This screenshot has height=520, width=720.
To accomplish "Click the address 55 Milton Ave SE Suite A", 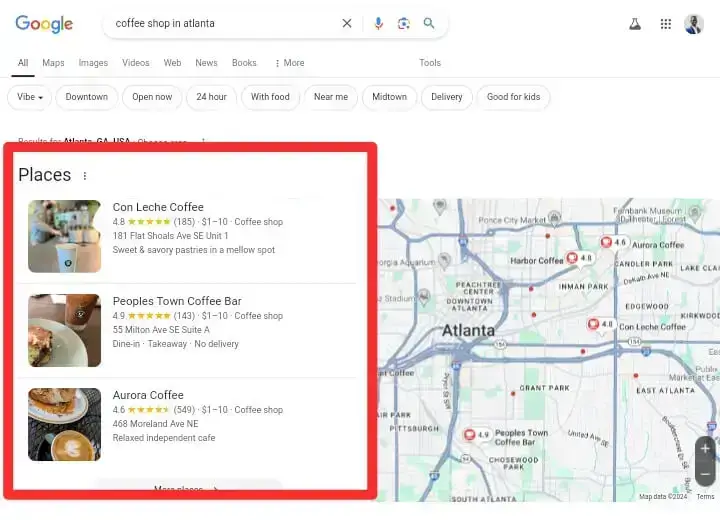I will pos(161,330).
